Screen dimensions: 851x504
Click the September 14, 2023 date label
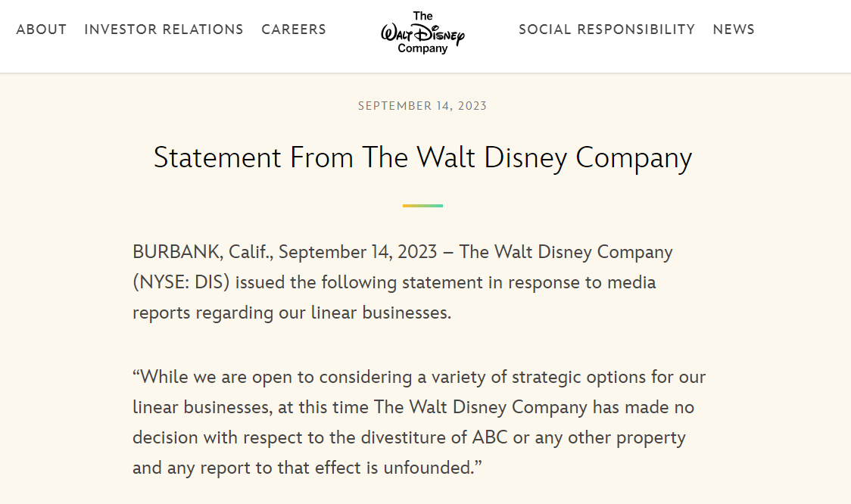tap(422, 106)
